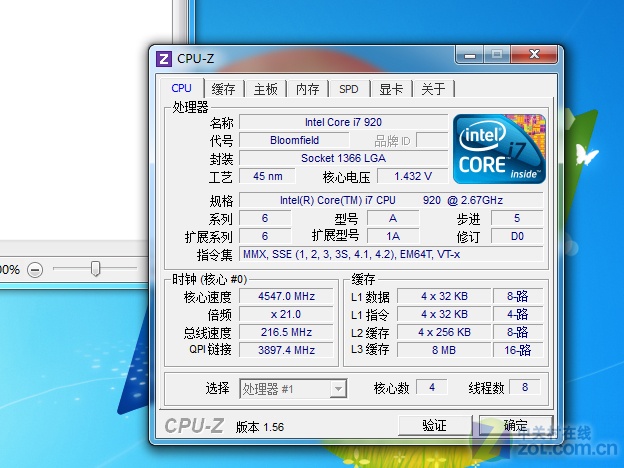
Task: Switch to the 主板 tab
Action: pos(265,89)
